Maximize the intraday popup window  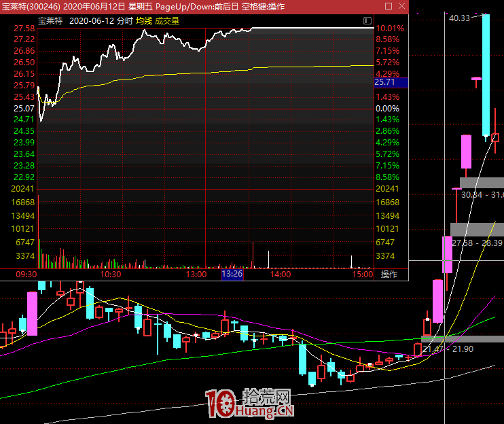click(388, 6)
